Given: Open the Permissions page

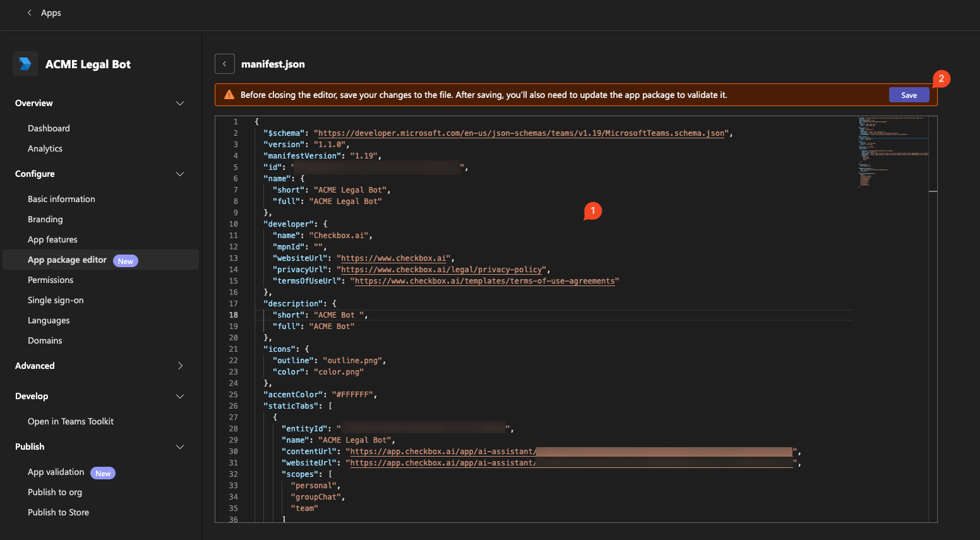Looking at the screenshot, I should (x=51, y=280).
